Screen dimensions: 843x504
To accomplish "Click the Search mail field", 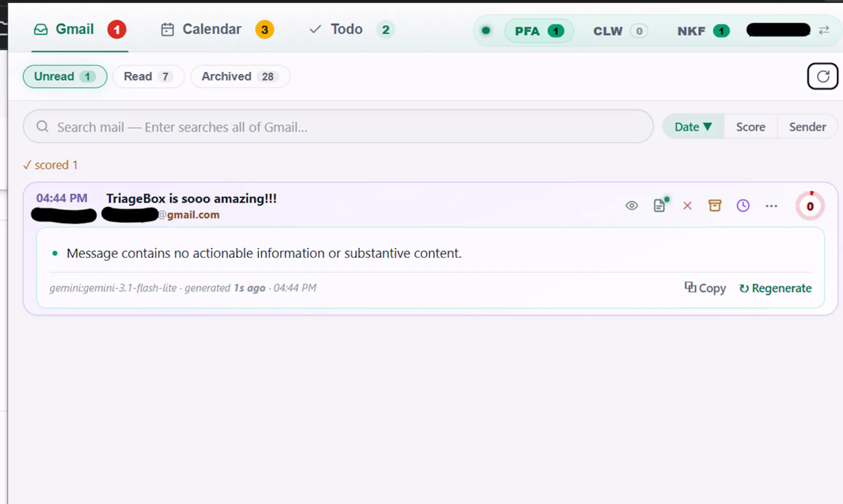I will click(x=338, y=127).
